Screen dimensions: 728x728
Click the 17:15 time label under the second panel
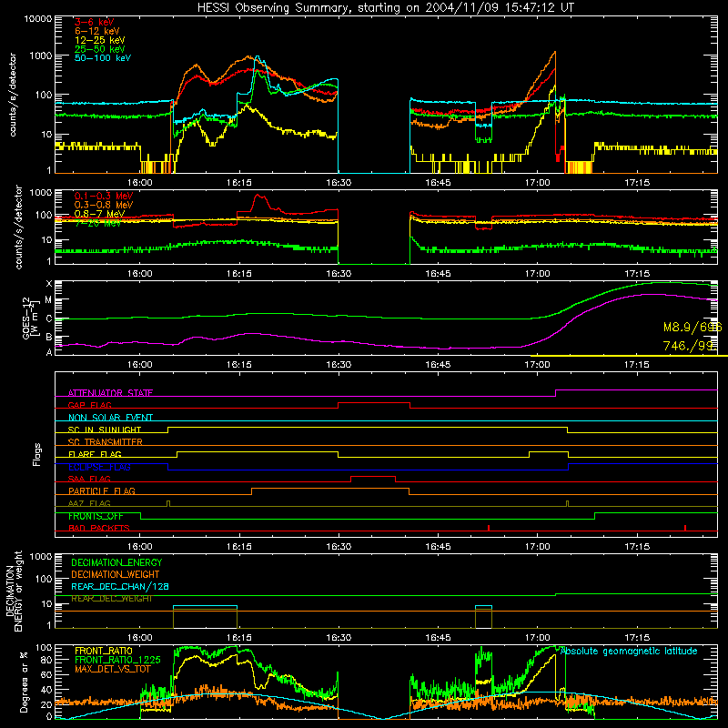pos(637,274)
